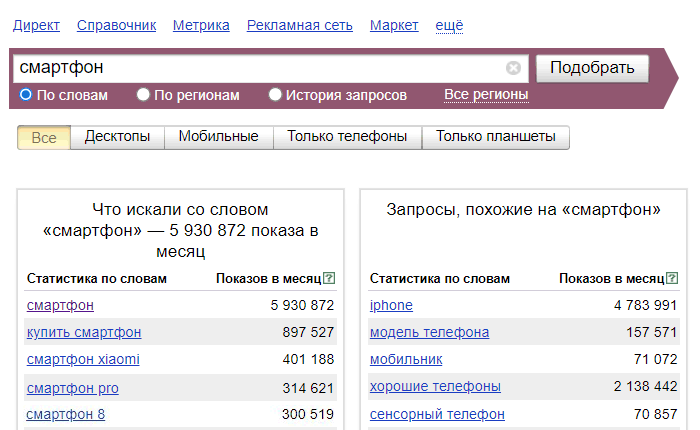Click the impressions value '71 072'

[x=656, y=359]
